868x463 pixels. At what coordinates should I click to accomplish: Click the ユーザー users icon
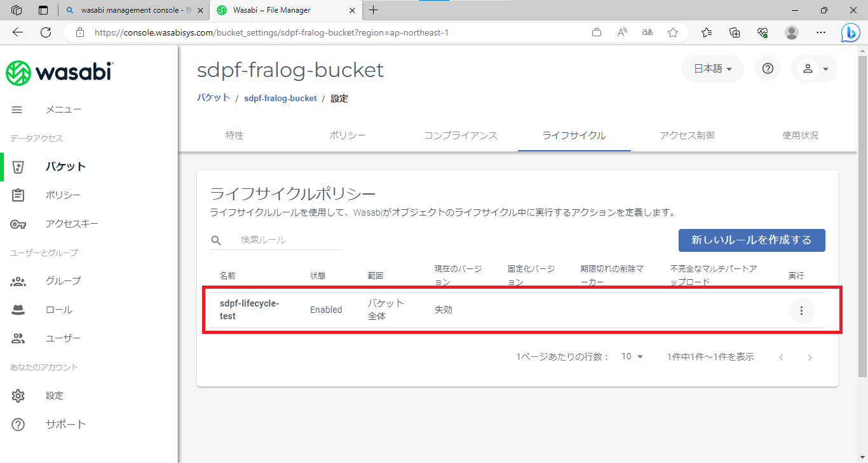pos(18,338)
